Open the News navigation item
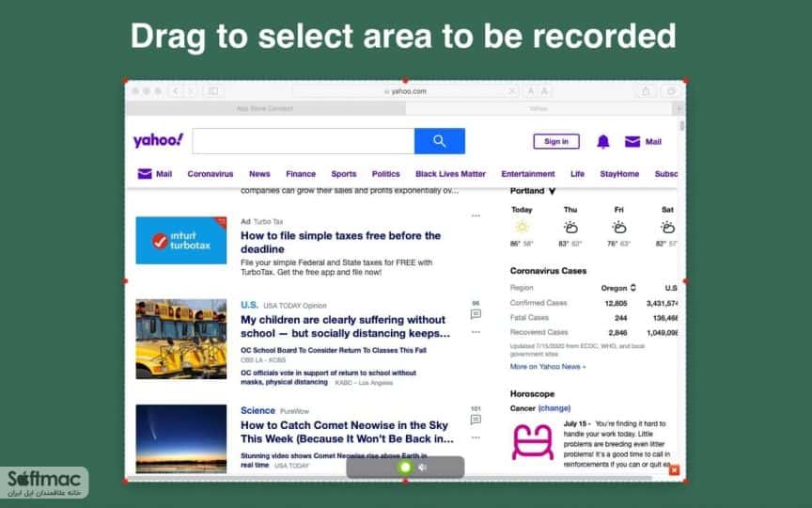 click(259, 174)
